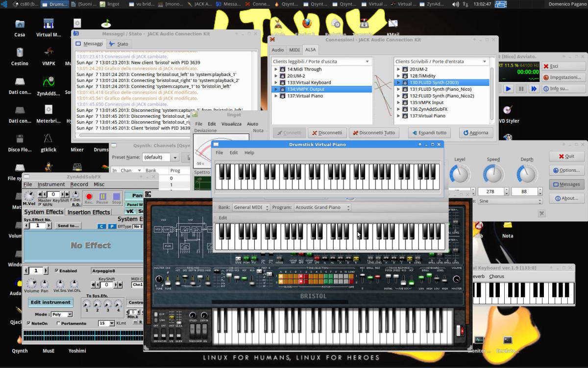Expand the 130:FLUID Synth (2003) client
This screenshot has width=588, height=368.
pyautogui.click(x=398, y=82)
